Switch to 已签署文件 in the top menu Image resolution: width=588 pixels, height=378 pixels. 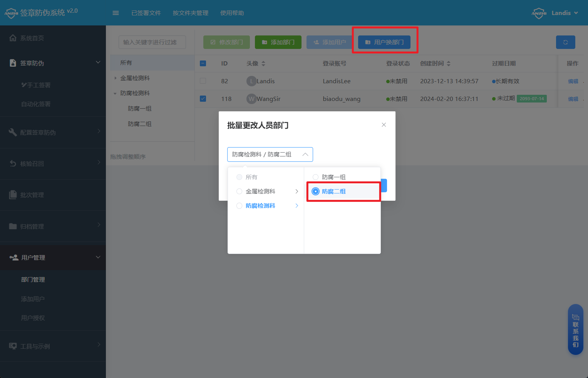pyautogui.click(x=146, y=13)
